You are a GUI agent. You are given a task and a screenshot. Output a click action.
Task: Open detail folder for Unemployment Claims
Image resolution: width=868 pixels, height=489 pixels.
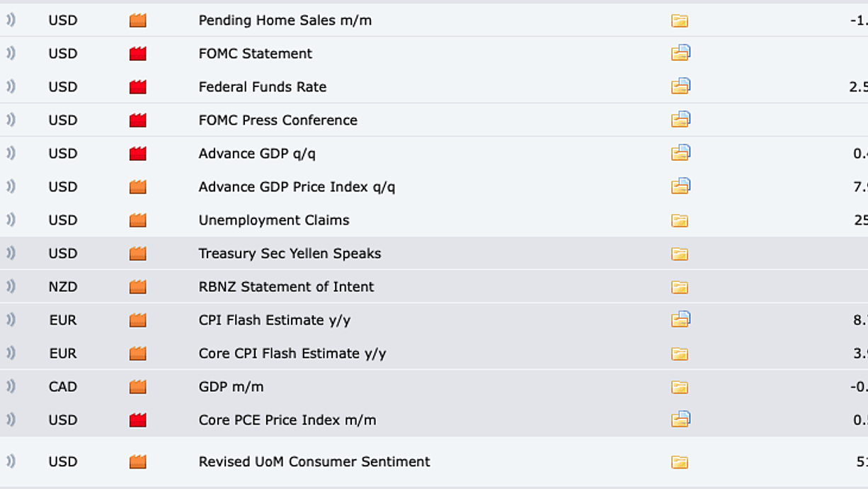point(680,220)
